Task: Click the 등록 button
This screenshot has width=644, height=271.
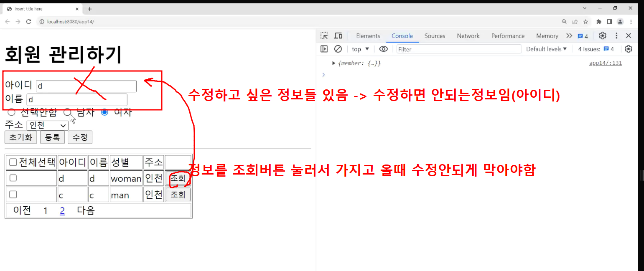Action: click(52, 137)
